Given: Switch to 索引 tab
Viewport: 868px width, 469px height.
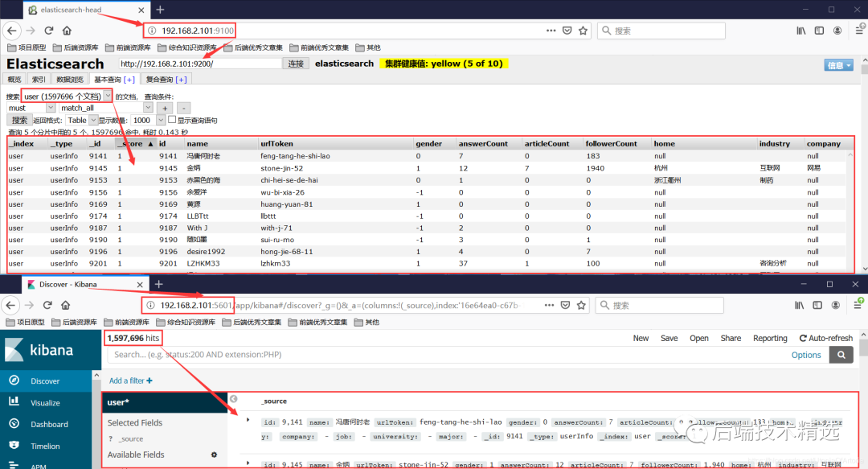Looking at the screenshot, I should tap(39, 80).
